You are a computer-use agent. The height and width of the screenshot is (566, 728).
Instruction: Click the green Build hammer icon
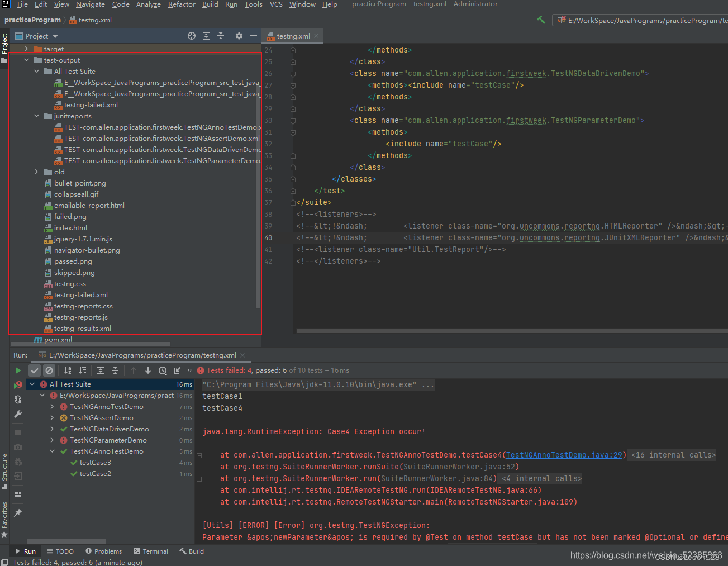click(x=541, y=20)
